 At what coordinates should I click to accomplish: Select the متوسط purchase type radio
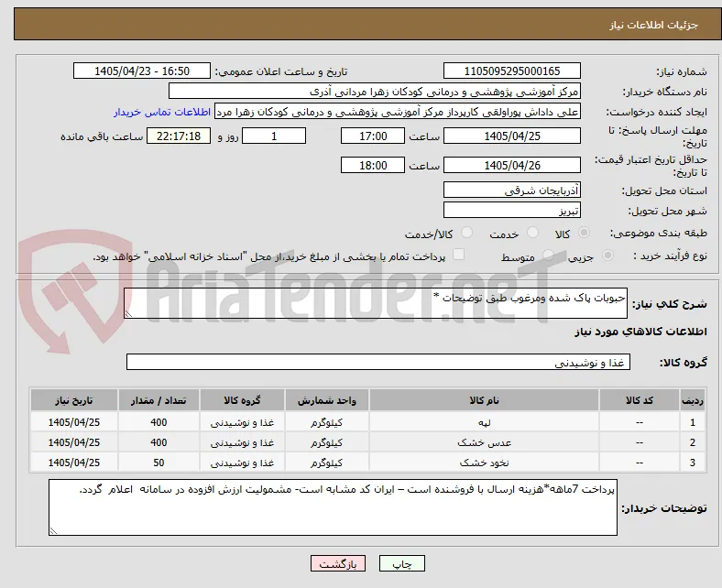(x=548, y=256)
